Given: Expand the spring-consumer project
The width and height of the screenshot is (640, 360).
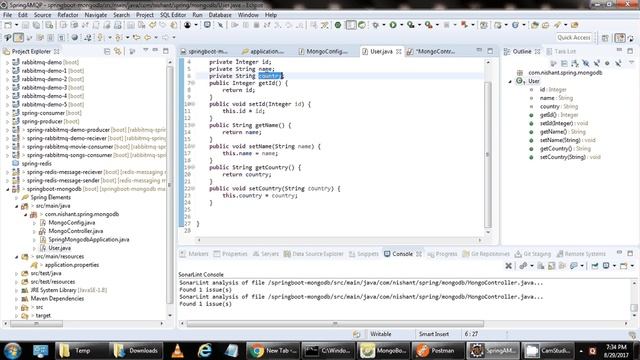Looking at the screenshot, I should 7,113.
